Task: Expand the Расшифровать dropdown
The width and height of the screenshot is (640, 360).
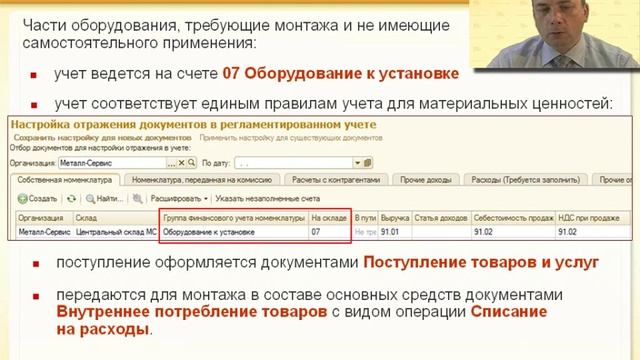Action: pyautogui.click(x=179, y=199)
